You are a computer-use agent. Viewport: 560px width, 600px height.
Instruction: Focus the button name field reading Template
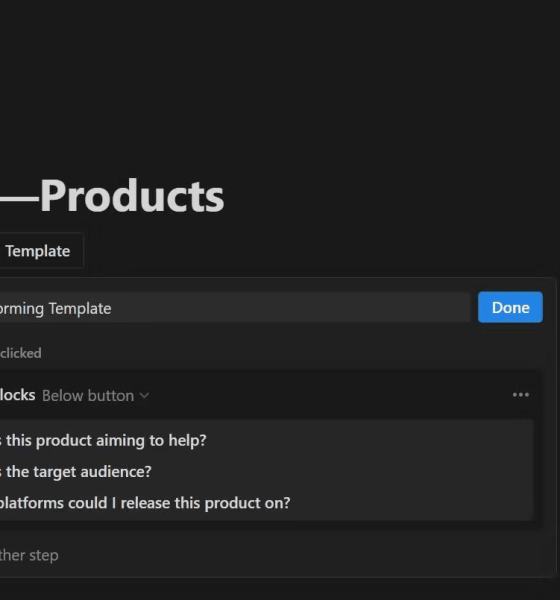tap(235, 308)
